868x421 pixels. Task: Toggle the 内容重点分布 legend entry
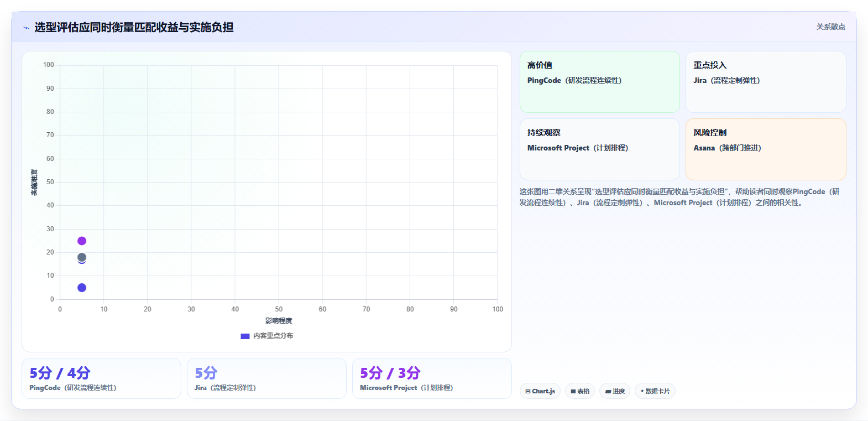(x=267, y=336)
